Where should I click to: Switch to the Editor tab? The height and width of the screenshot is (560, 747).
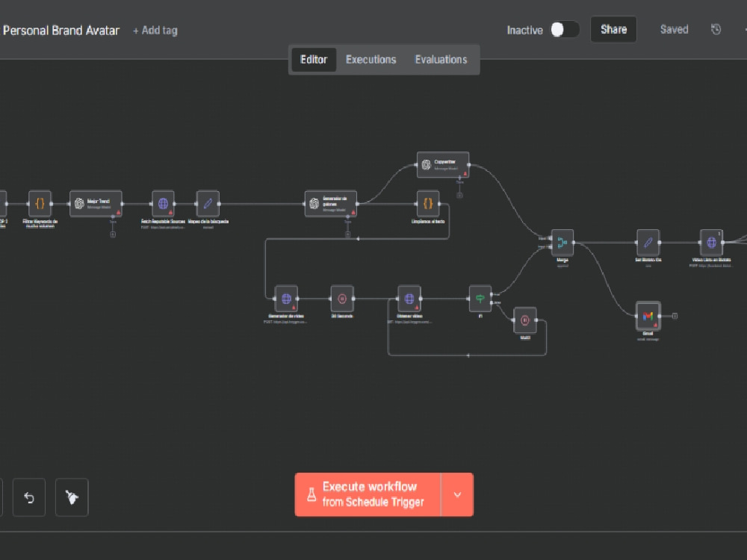click(314, 60)
